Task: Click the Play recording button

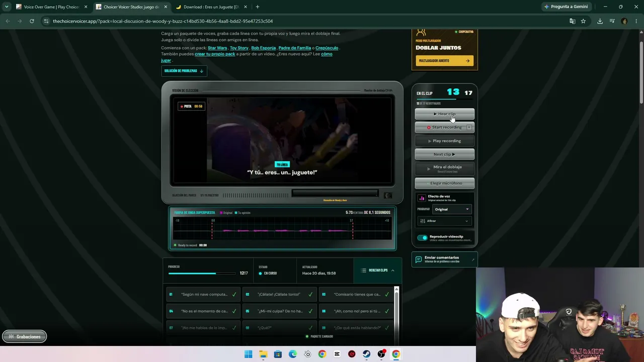Action: (444, 141)
